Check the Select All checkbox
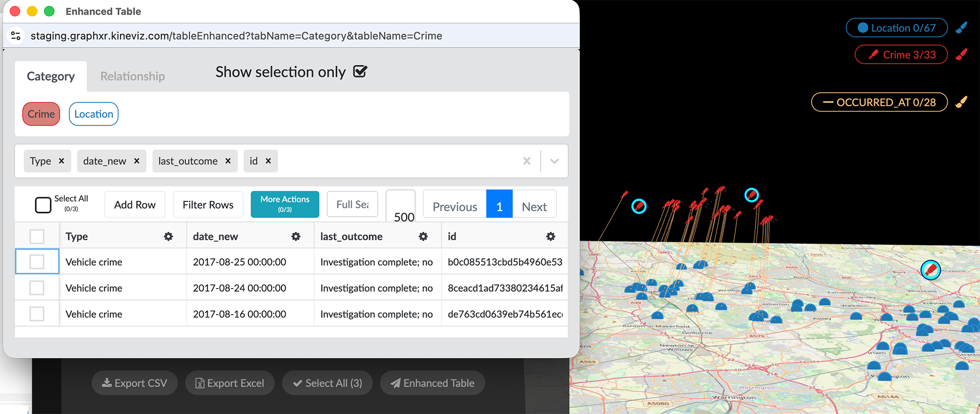This screenshot has height=414, width=980. (x=43, y=205)
